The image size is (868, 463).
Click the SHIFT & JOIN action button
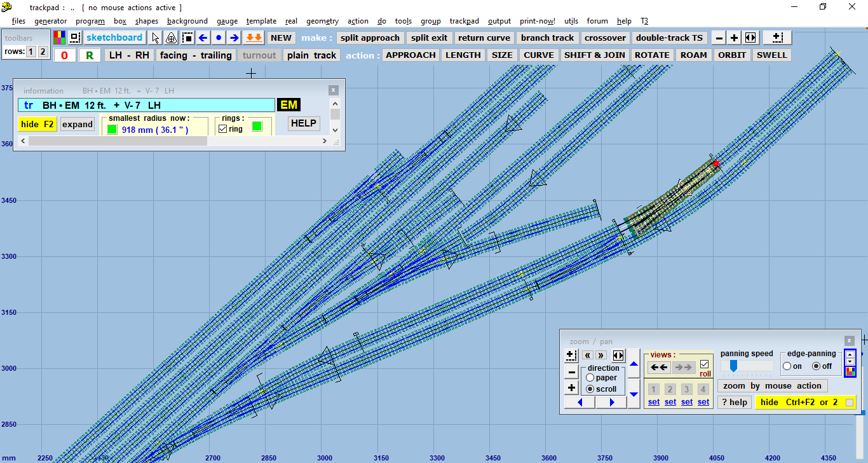(x=595, y=55)
